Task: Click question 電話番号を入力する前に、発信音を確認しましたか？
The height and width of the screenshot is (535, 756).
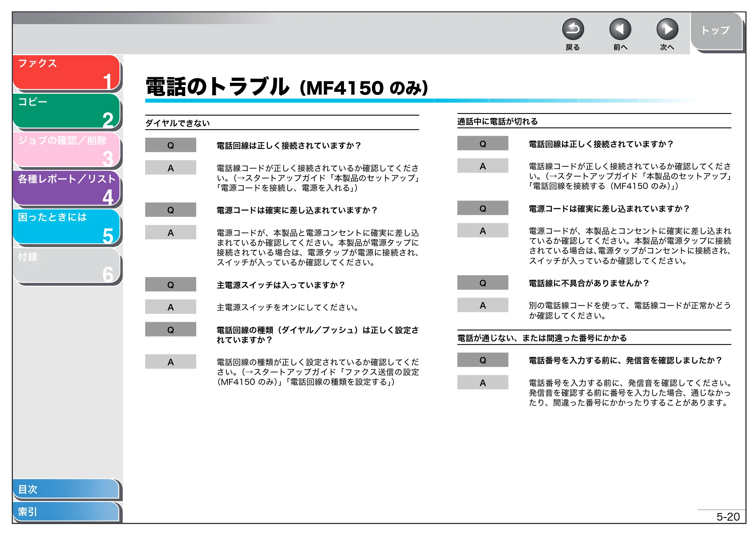Action: click(x=626, y=360)
